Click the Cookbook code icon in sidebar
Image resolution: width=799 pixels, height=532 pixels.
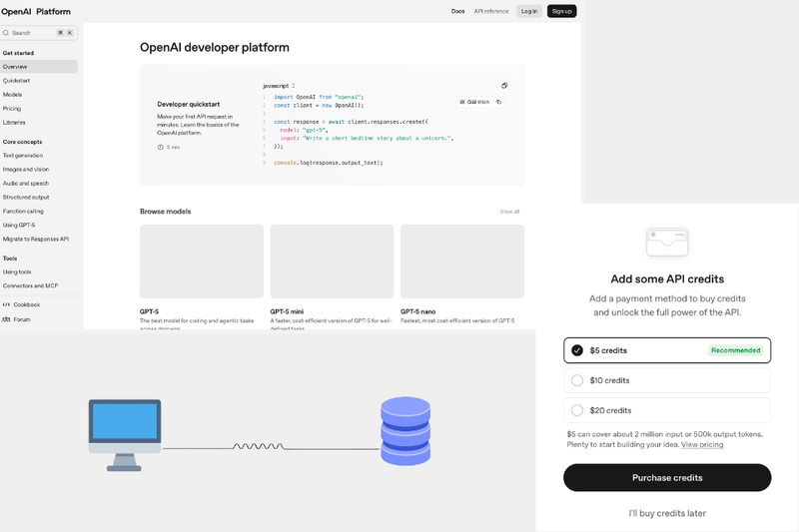pyautogui.click(x=6, y=304)
